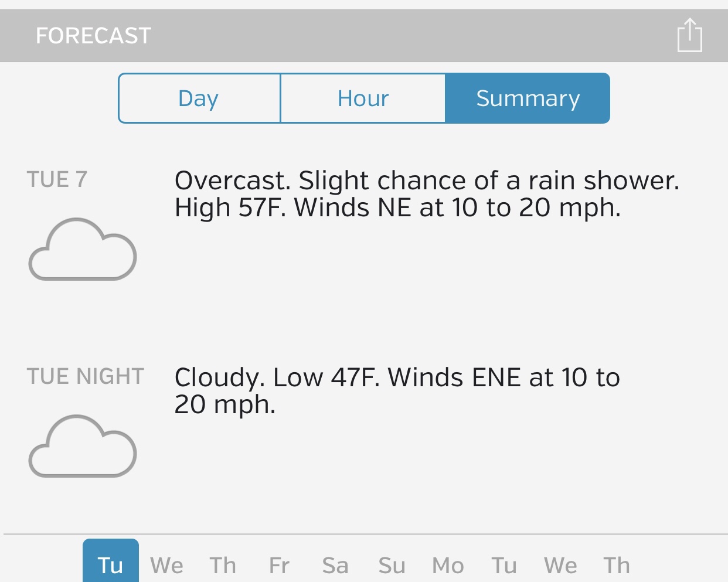This screenshot has width=728, height=582.
Task: Select the Summary tab
Action: (528, 98)
